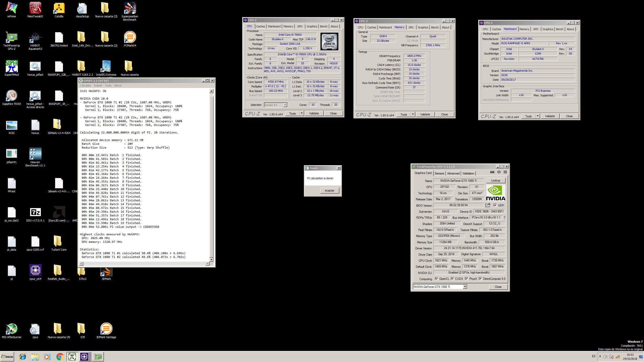Open the Heaven Benchmark v2.1 icon
The height and width of the screenshot is (362, 644).
tap(35, 157)
